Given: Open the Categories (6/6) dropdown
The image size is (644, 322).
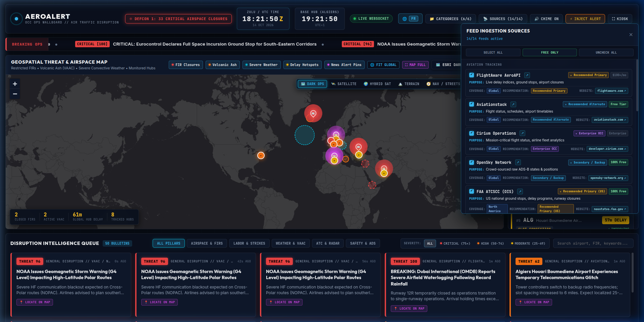Looking at the screenshot, I should 450,19.
